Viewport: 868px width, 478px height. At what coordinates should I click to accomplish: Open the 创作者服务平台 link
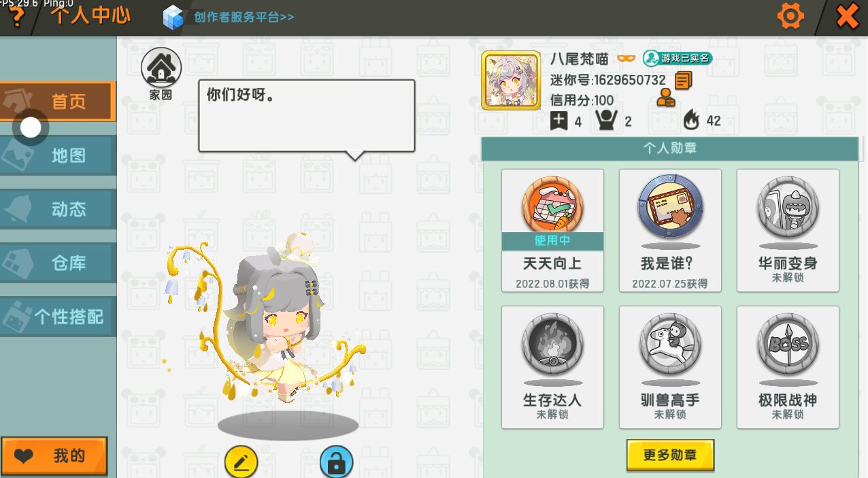229,17
